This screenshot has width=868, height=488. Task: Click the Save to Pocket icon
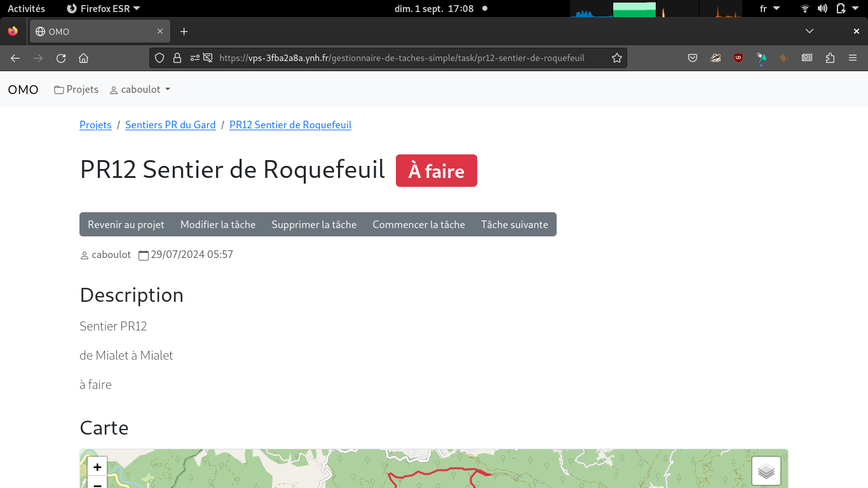pyautogui.click(x=693, y=58)
